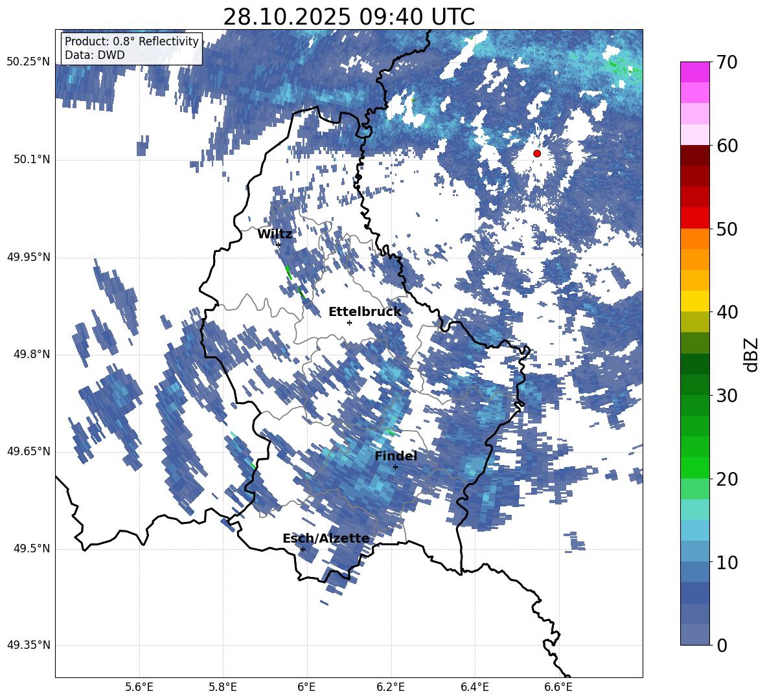Click the 49.95°N latitude label
767x700 pixels.
tap(29, 257)
